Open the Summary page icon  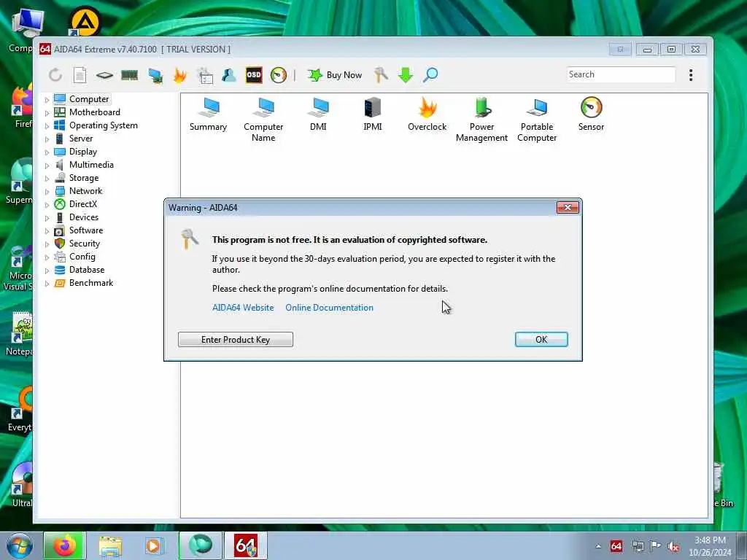pos(208,114)
